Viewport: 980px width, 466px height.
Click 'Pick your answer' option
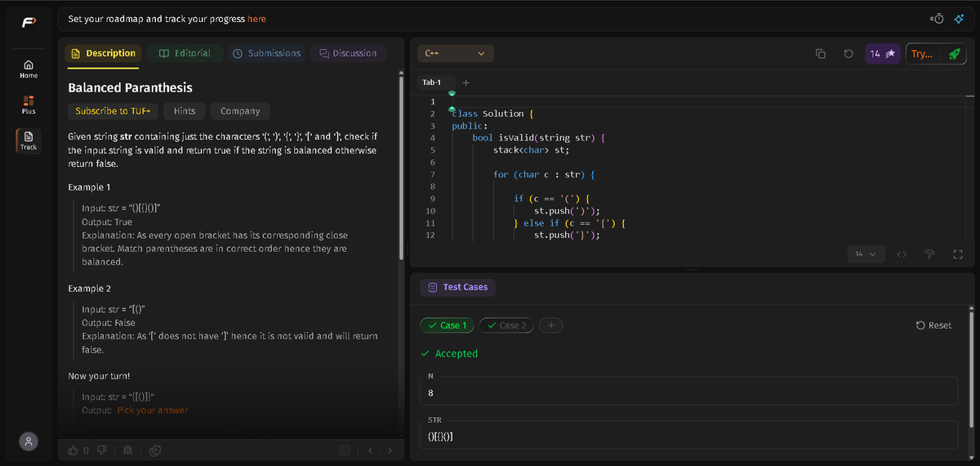click(x=153, y=410)
